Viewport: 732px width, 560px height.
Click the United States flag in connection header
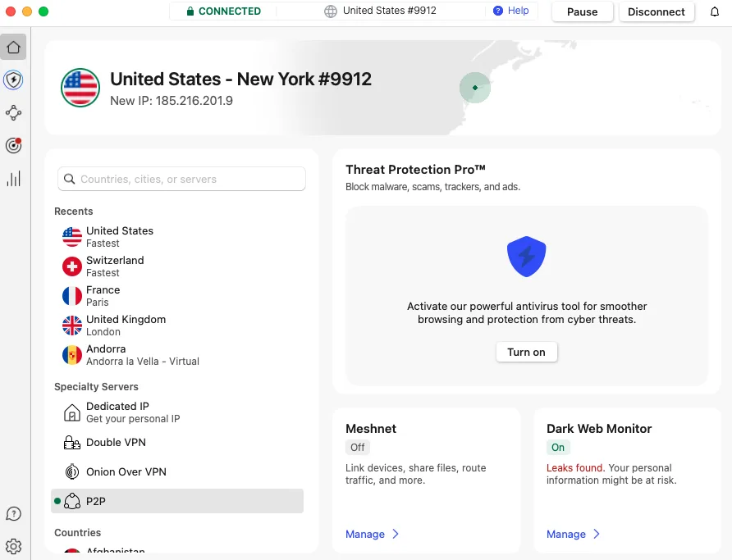point(80,88)
